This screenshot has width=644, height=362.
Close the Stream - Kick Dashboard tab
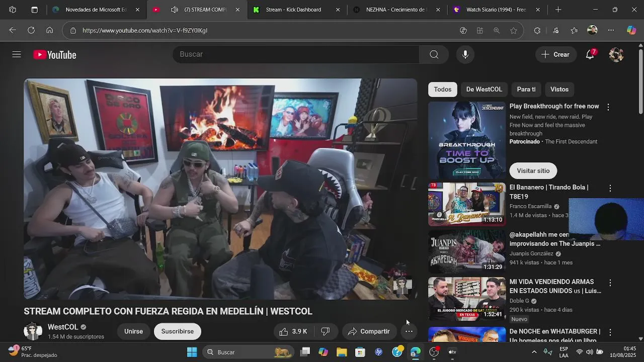point(338,10)
